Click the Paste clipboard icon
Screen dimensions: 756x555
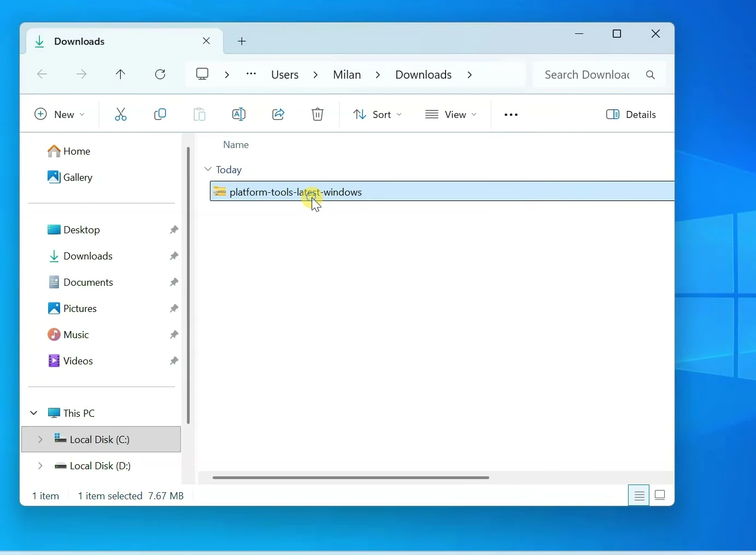[200, 114]
